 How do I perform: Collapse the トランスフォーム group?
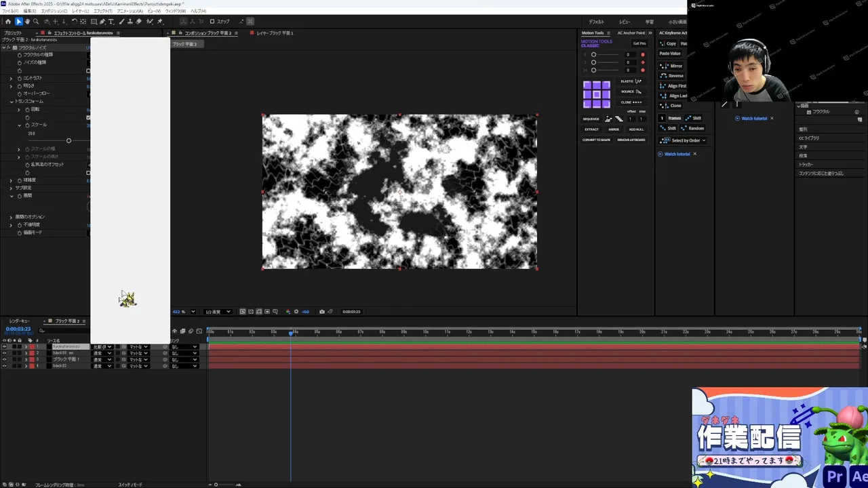click(12, 102)
